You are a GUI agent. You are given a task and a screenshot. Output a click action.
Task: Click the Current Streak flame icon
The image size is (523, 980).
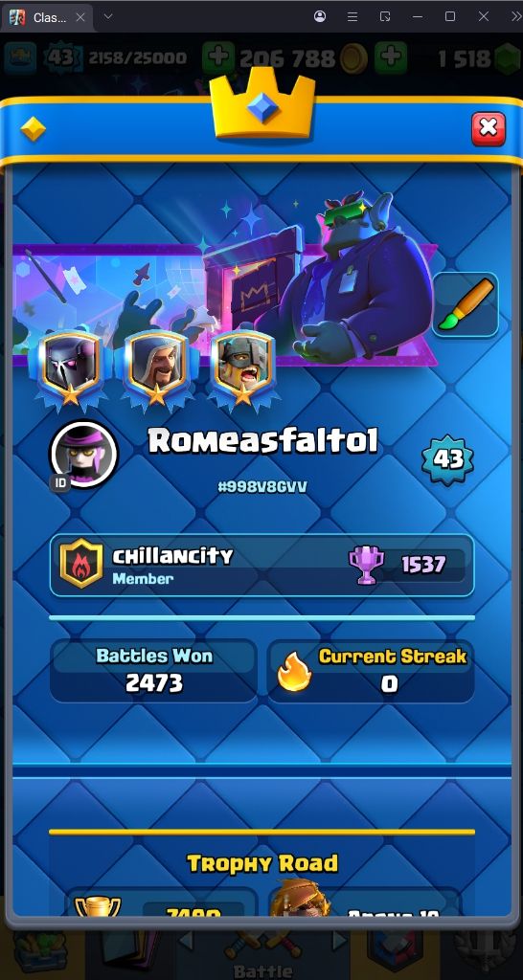pyautogui.click(x=294, y=672)
